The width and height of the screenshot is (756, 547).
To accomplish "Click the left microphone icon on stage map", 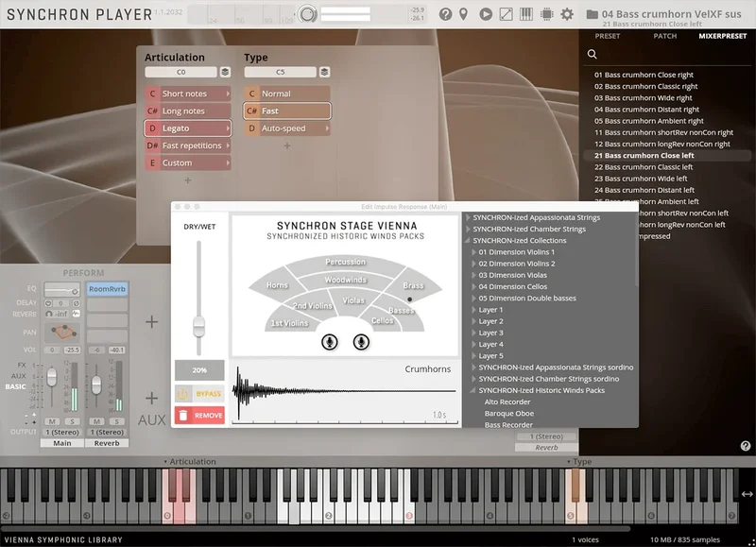I will [x=329, y=342].
